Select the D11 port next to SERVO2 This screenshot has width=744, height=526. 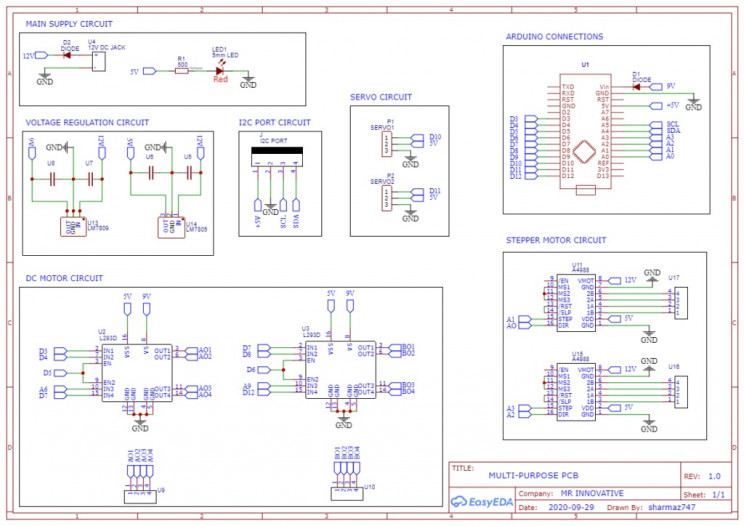[418, 192]
